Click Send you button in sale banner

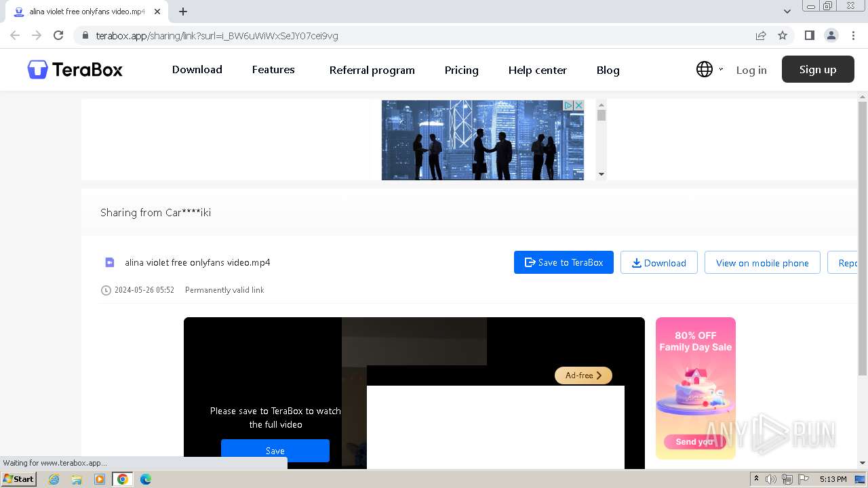694,441
